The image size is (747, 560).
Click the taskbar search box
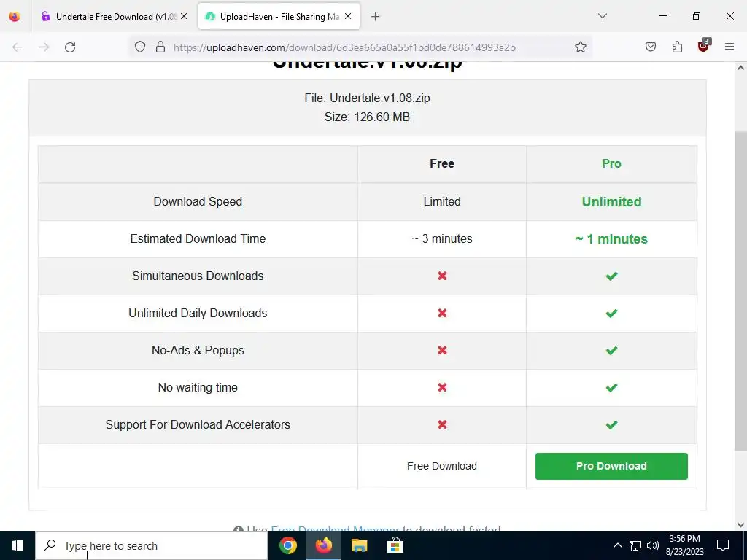tap(152, 545)
